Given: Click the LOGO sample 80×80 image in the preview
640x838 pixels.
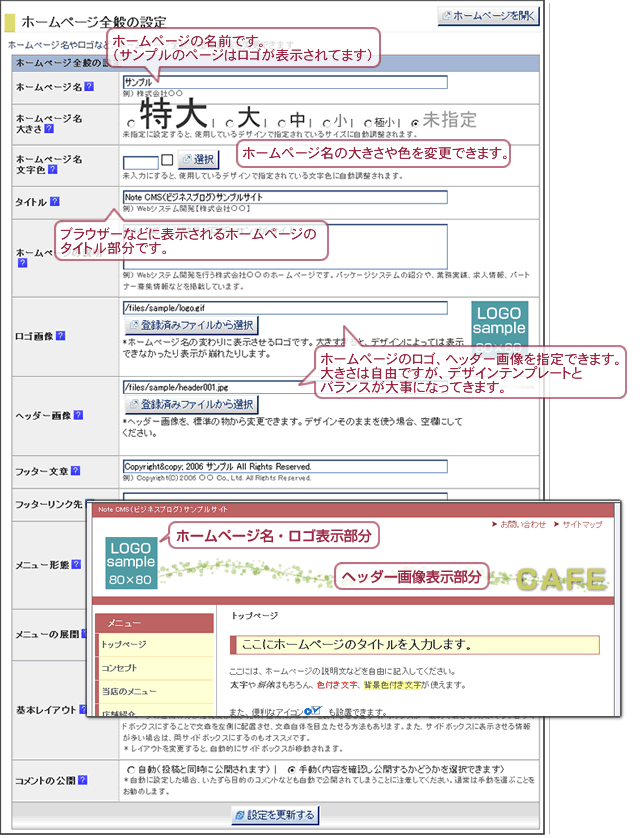Looking at the screenshot, I should pyautogui.click(x=131, y=563).
